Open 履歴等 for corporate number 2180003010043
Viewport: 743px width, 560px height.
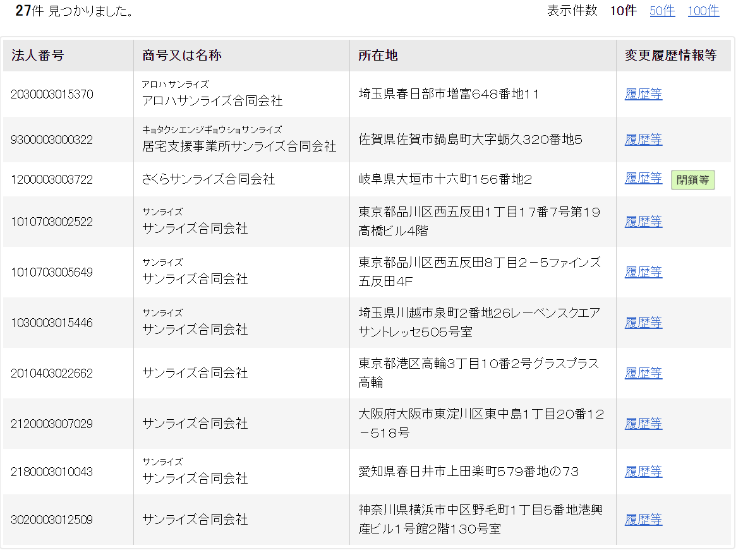[643, 472]
